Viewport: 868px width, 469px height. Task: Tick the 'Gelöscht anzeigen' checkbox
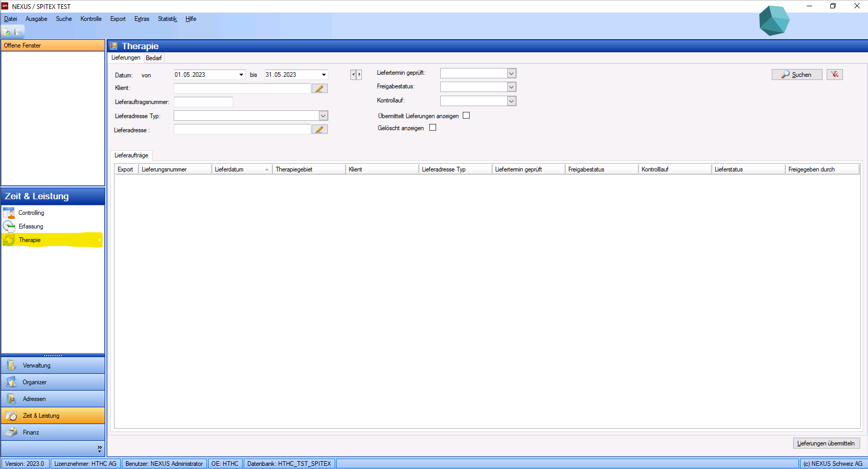(432, 128)
